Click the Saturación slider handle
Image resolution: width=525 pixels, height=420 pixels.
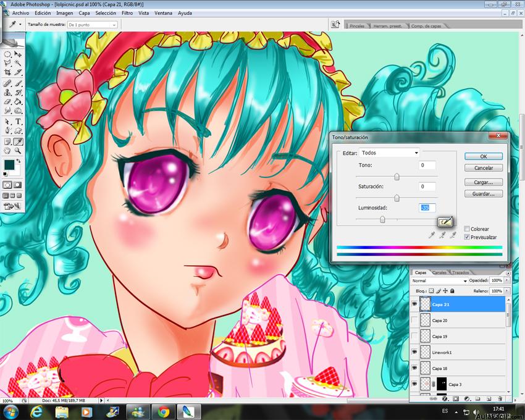point(397,198)
